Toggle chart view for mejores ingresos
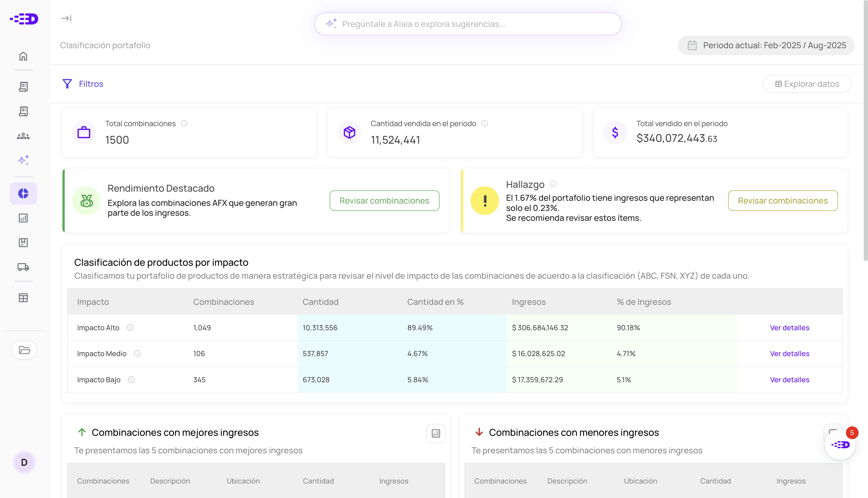Screen dimensions: 868x498 [x=436, y=433]
